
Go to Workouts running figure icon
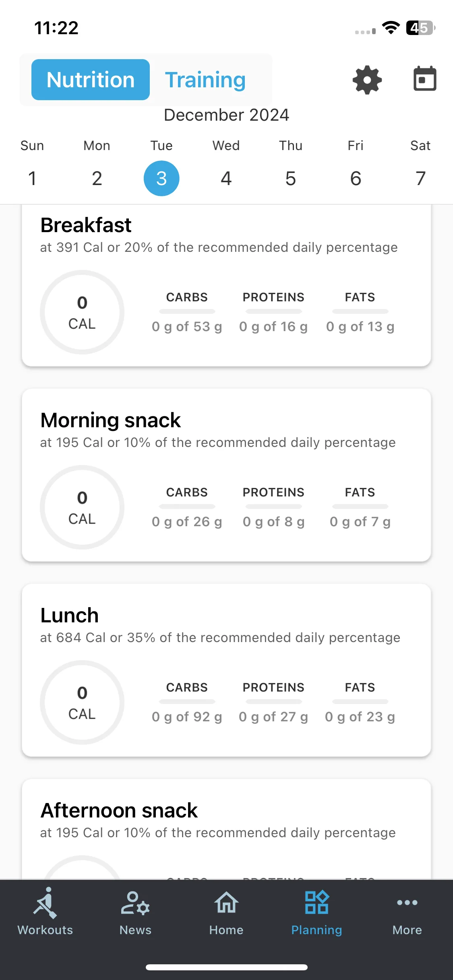[x=45, y=903]
